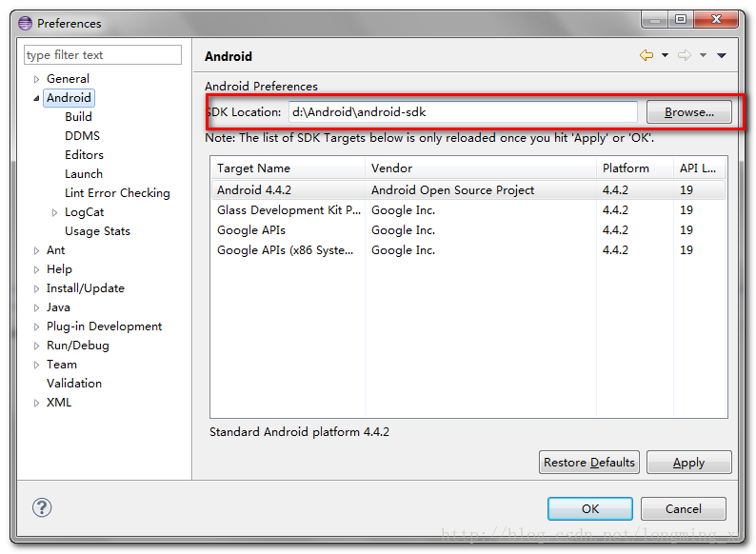The width and height of the screenshot is (756, 554).
Task: Open the DDMS preferences page
Action: click(x=82, y=136)
